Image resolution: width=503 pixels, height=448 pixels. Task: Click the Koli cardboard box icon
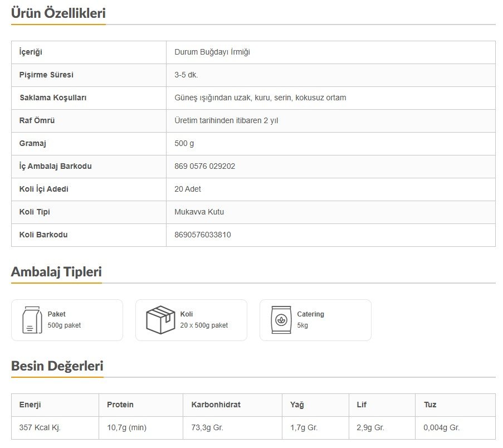[160, 320]
